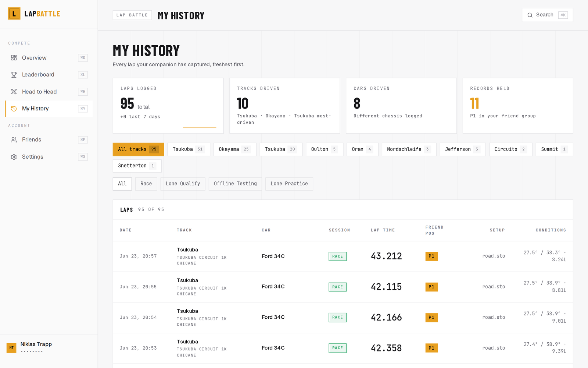Select the All session filter
The image size is (588, 368).
coord(122,184)
